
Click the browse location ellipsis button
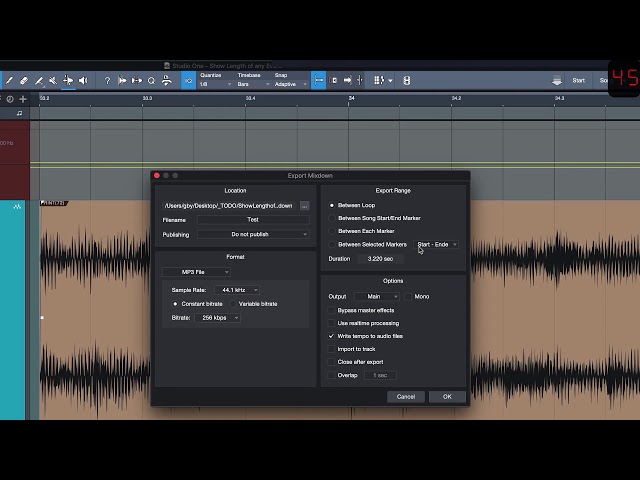point(304,206)
